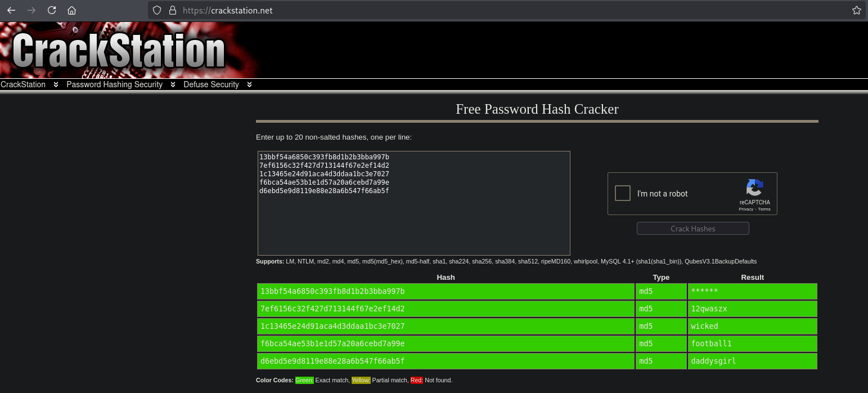The image size is (868, 393).
Task: Open the Password Hashing Security menu
Action: click(x=114, y=84)
